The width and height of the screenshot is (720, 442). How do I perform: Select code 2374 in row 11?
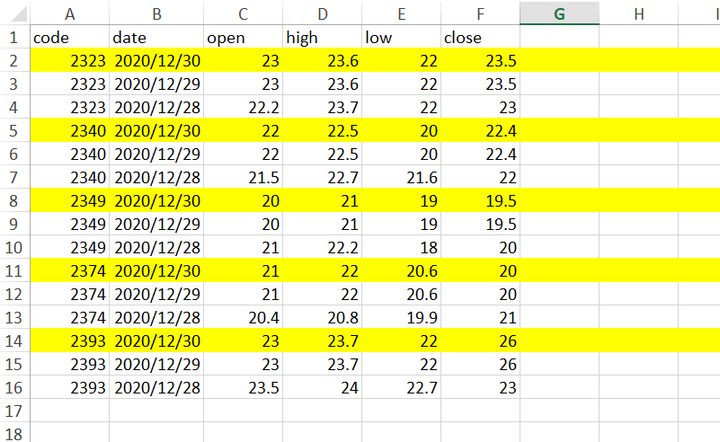point(70,271)
